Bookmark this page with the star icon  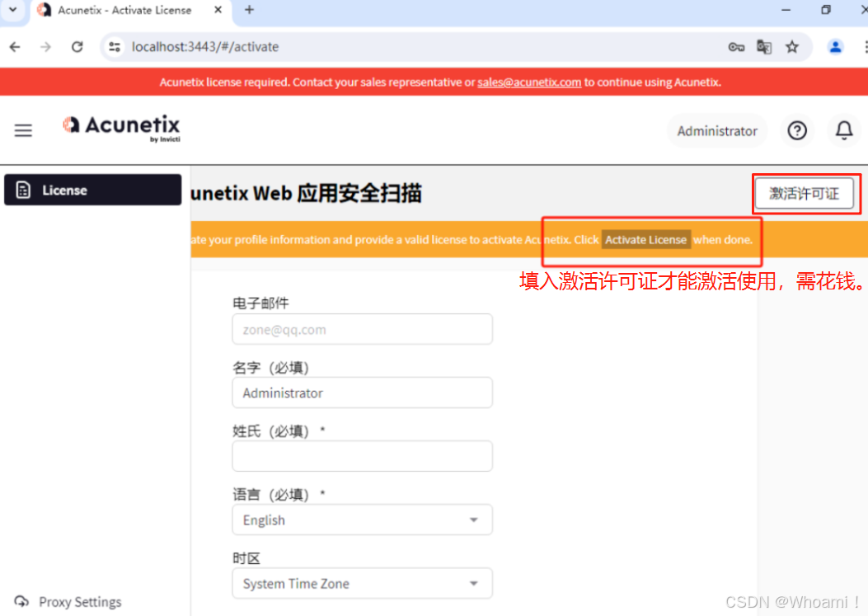792,47
